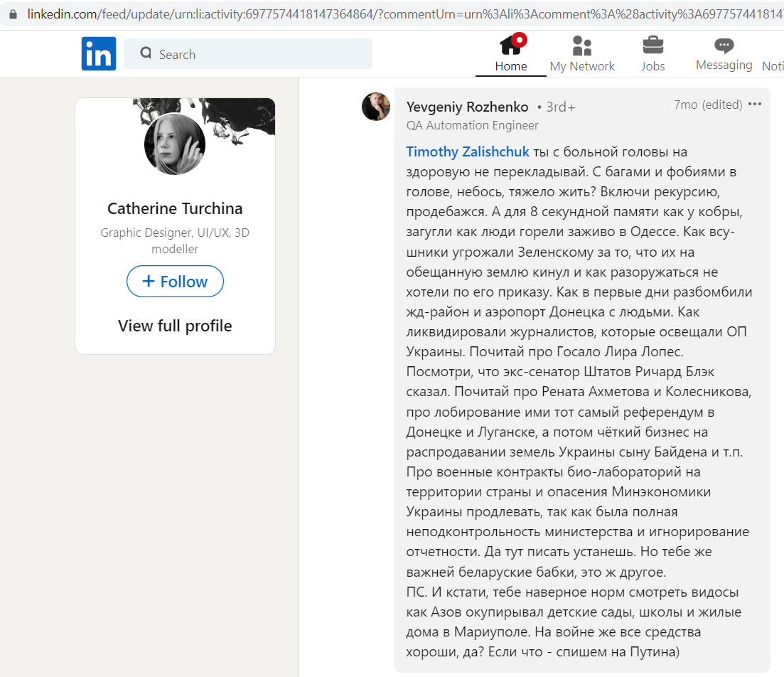Click the QA Automation Engineer subtitle
Image resolution: width=784 pixels, height=677 pixels.
(472, 125)
